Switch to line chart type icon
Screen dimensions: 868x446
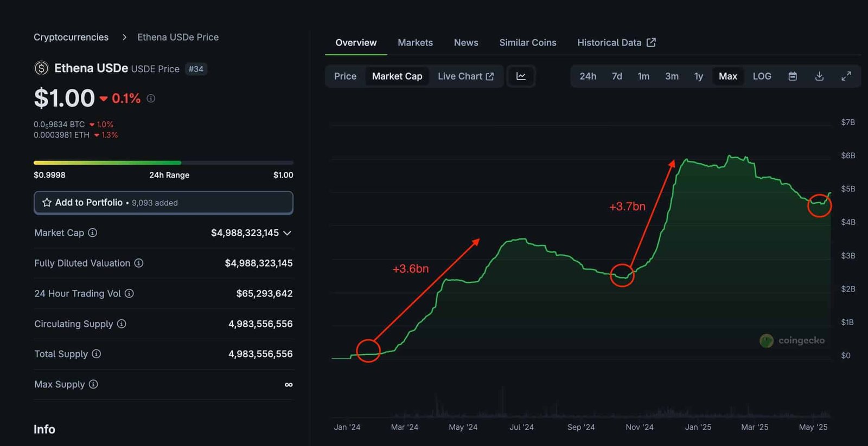click(x=521, y=76)
